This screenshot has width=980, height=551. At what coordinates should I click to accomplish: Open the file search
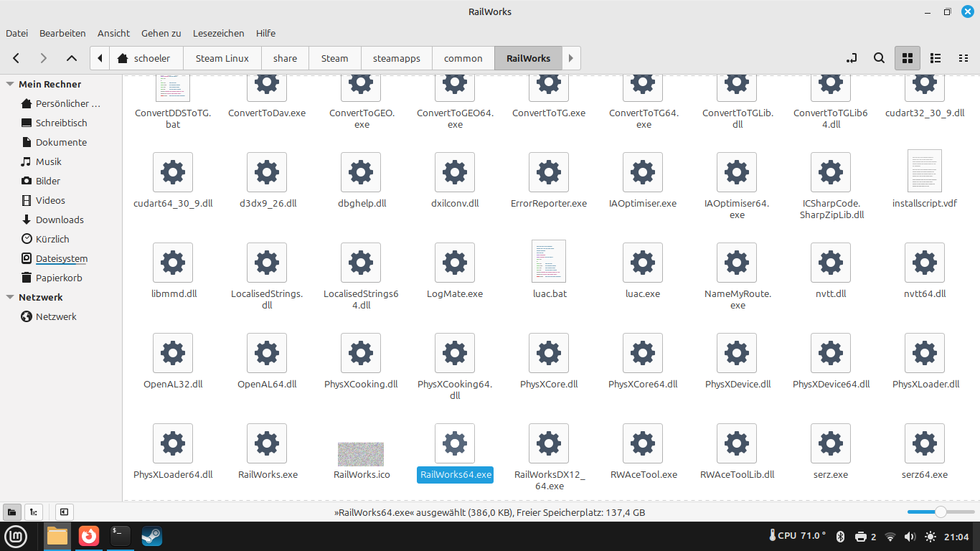[x=879, y=58]
